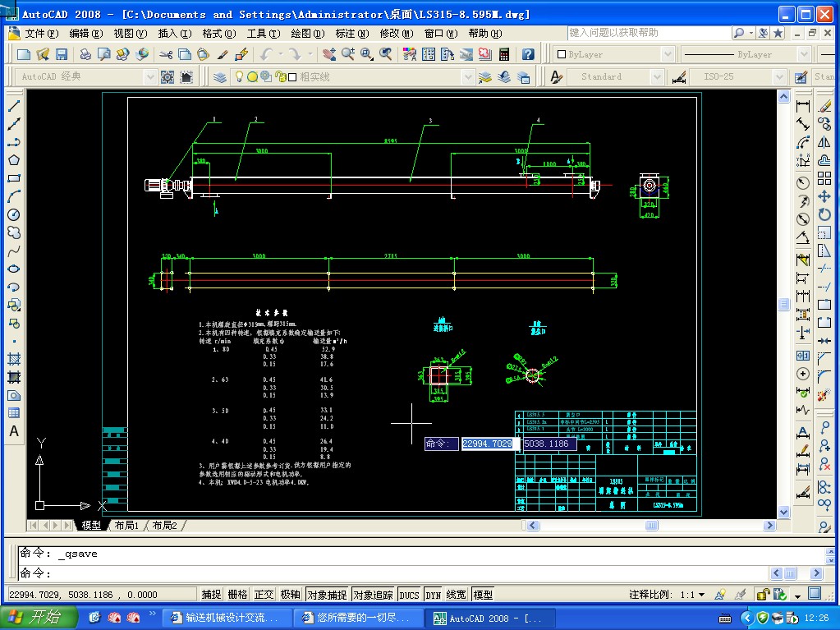Switch to the 布局1 layout tab

point(126,526)
